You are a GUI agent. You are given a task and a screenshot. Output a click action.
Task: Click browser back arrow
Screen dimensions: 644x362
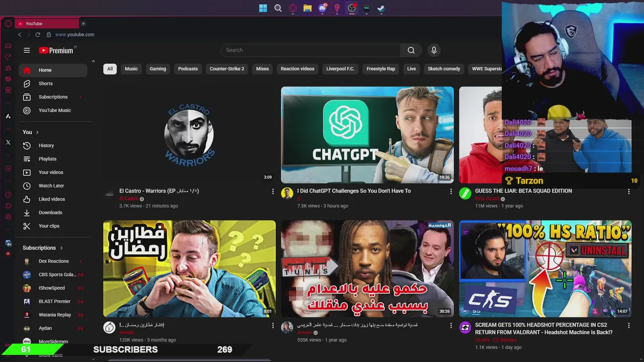[20, 35]
